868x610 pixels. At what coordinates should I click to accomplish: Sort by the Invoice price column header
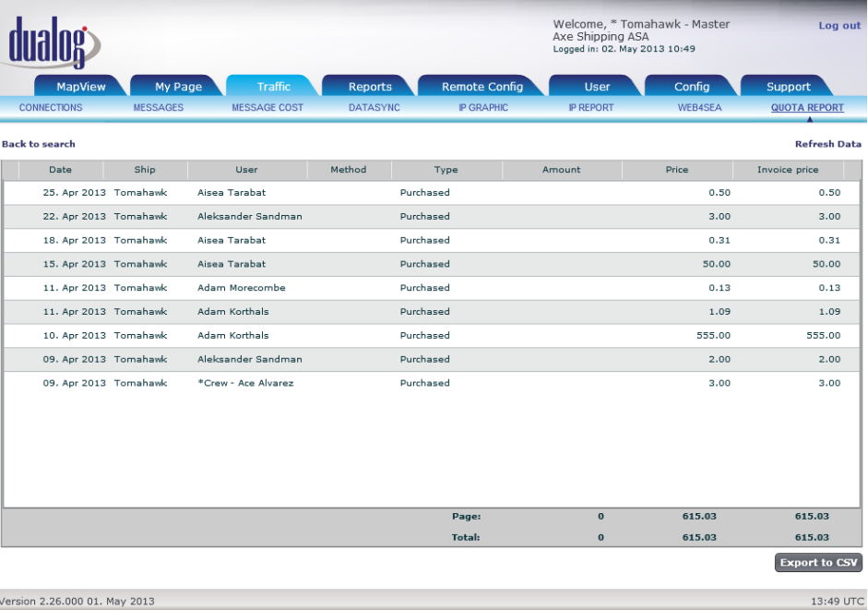click(788, 170)
